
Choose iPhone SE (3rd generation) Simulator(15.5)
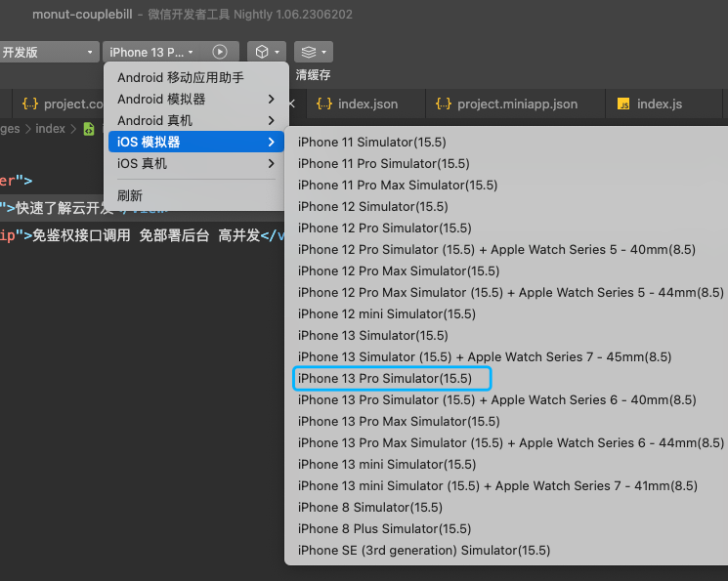tap(506, 551)
